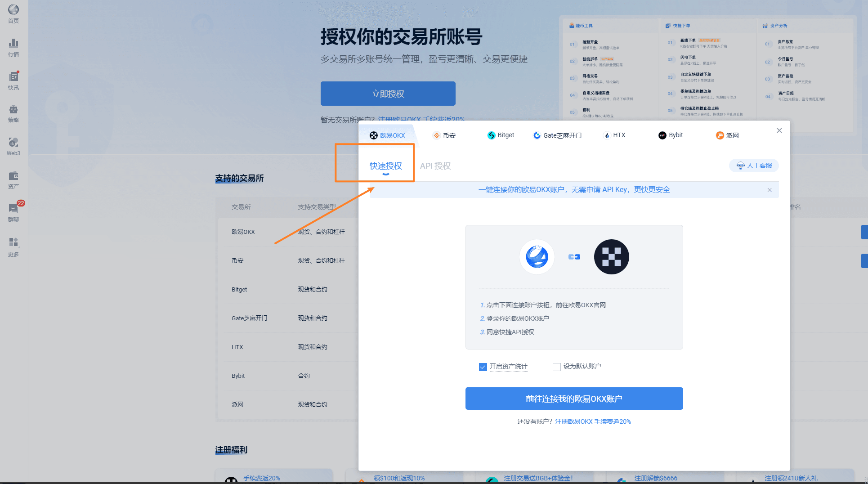
Task: Open the 策略 strategy robot icon
Action: pos(13,114)
